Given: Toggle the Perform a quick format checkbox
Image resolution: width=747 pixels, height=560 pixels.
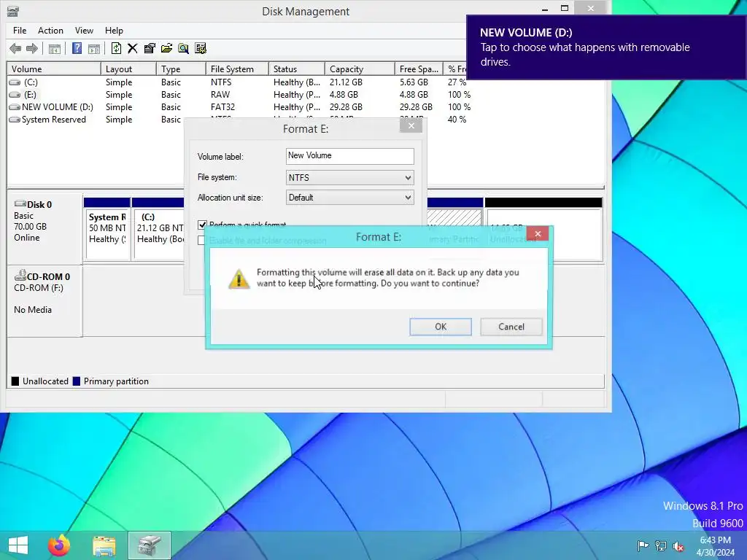Looking at the screenshot, I should 202,225.
